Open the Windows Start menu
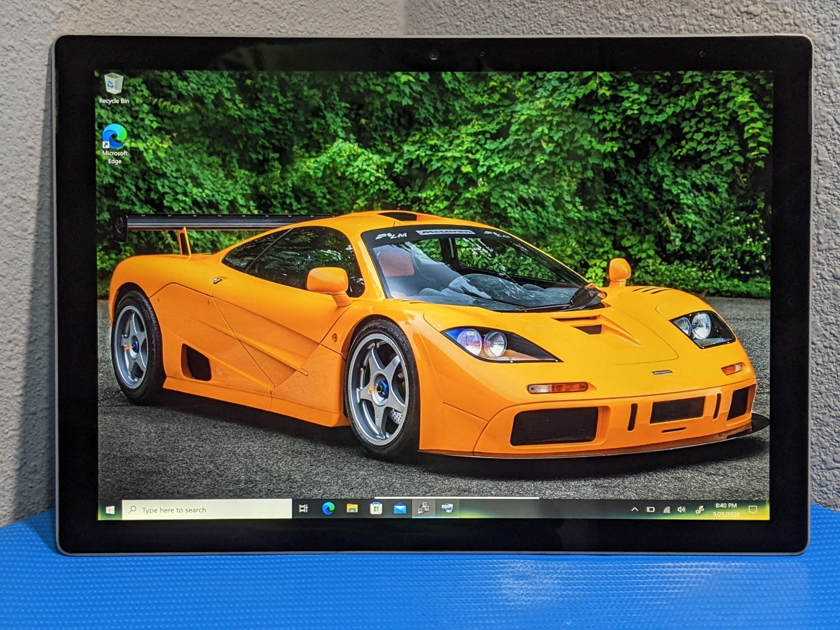 tap(110, 510)
